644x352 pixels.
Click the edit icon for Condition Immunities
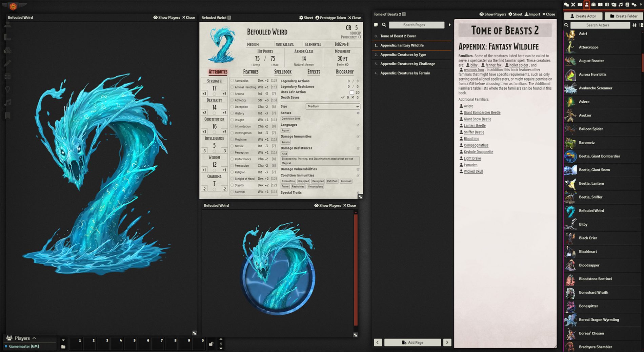click(x=358, y=175)
